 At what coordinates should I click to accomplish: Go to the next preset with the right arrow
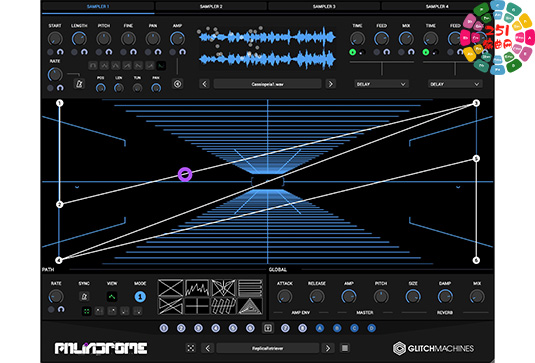328,348
